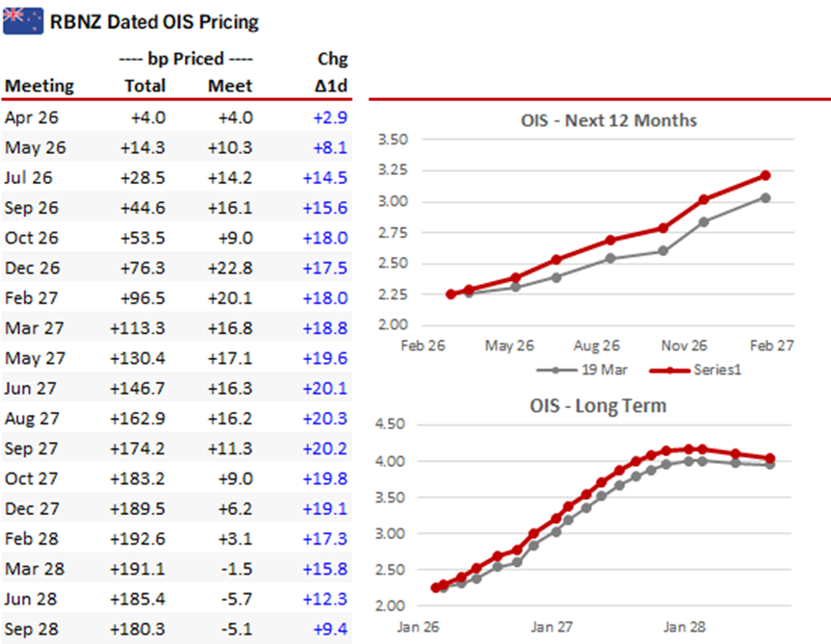Screen dimensions: 831x644
Task: Click the '+14.3' total for May 26
Action: point(143,147)
